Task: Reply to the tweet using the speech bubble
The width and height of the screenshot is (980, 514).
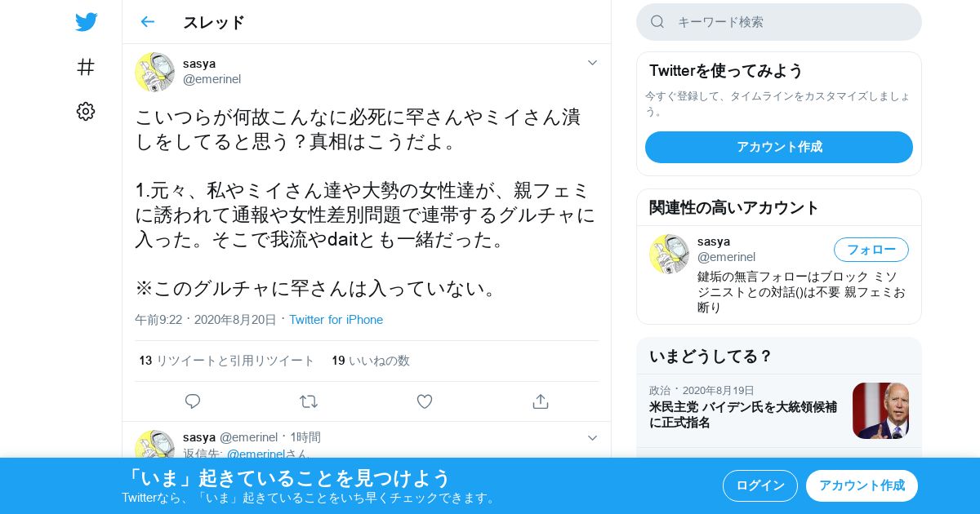Action: click(193, 401)
